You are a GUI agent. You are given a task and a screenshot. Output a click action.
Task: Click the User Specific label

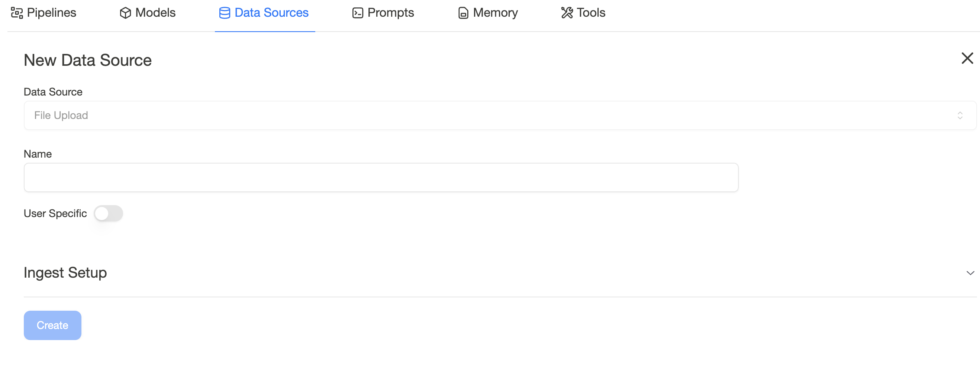tap(55, 213)
